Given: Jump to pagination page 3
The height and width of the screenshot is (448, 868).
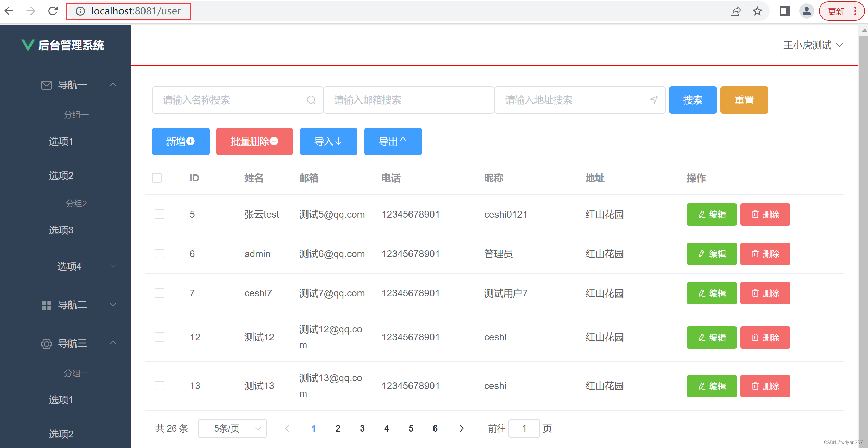Looking at the screenshot, I should (362, 428).
